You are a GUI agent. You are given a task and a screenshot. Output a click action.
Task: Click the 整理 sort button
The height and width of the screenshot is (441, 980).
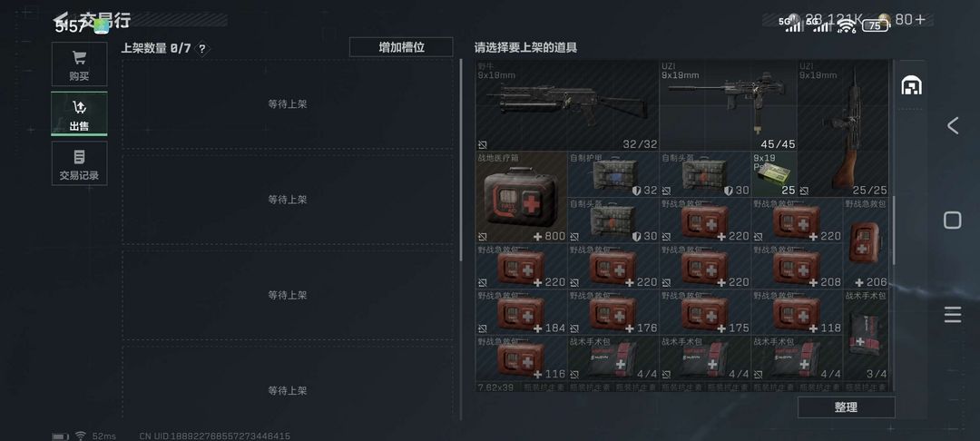tap(846, 407)
